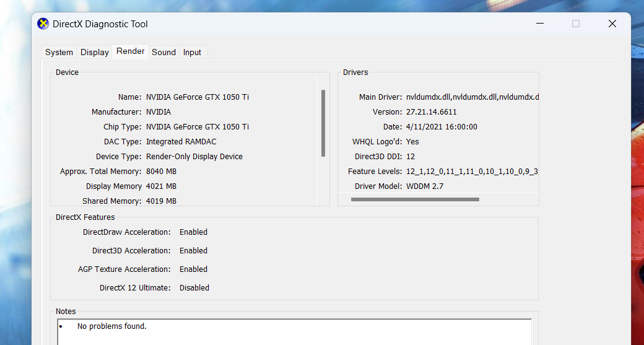
Task: Click Approx. Total Memory value 8040 MB
Action: [x=161, y=172]
